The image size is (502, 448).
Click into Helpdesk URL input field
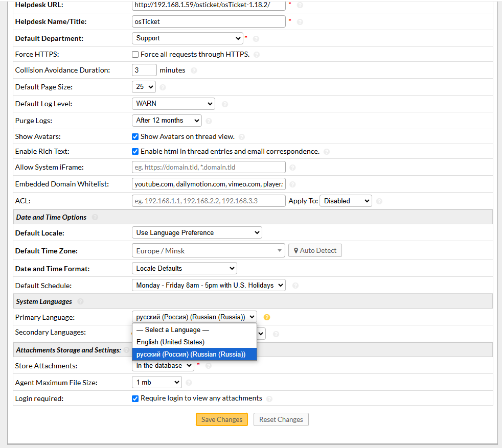tap(209, 6)
